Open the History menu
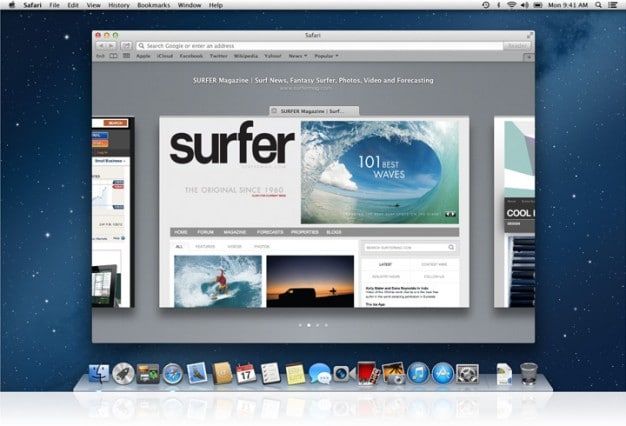 point(119,5)
